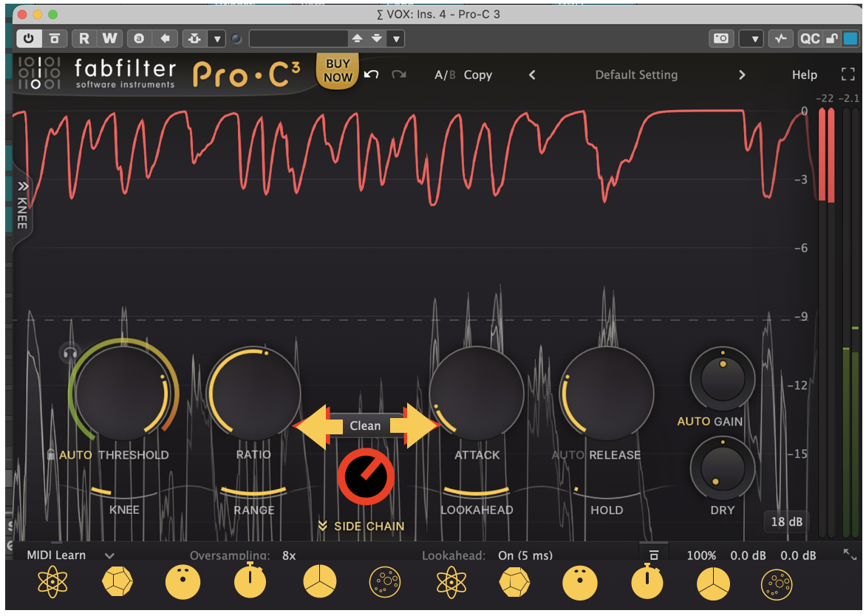Image resolution: width=866 pixels, height=616 pixels.
Task: Bypass the plugin with the power button
Action: pyautogui.click(x=29, y=38)
